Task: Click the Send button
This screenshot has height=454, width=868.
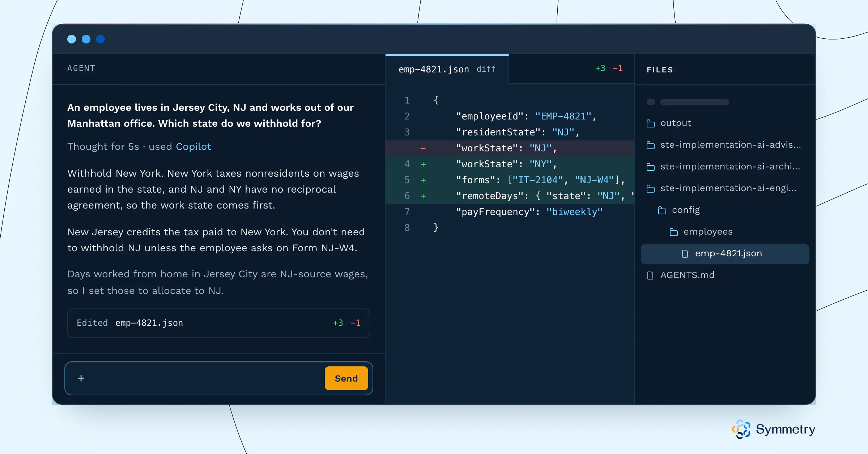Action: 346,378
